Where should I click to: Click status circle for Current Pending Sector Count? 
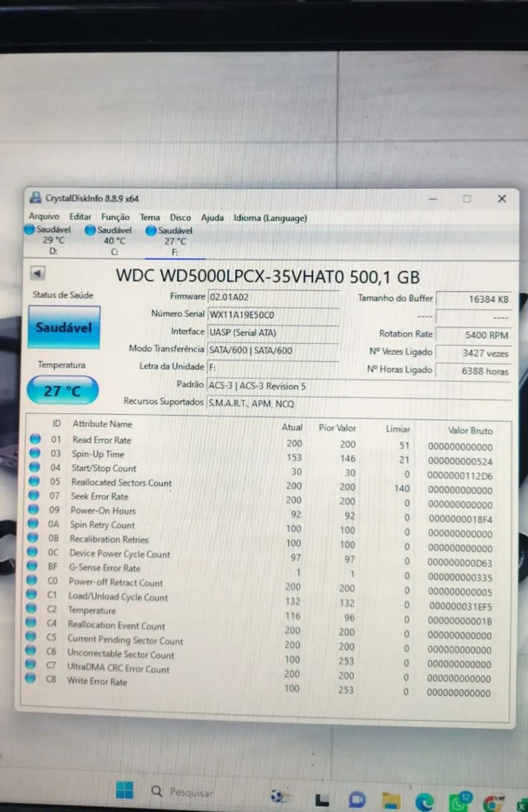pos(31,637)
